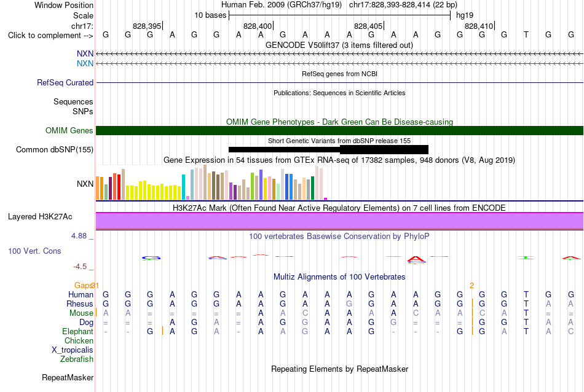Click the orange Gaps label
This screenshot has width=584, height=392.
84,286
